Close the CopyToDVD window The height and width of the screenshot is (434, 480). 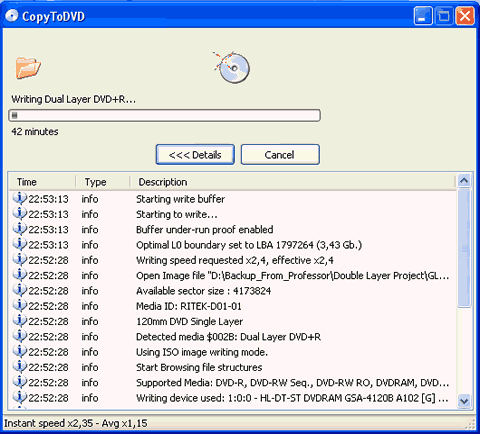point(465,16)
